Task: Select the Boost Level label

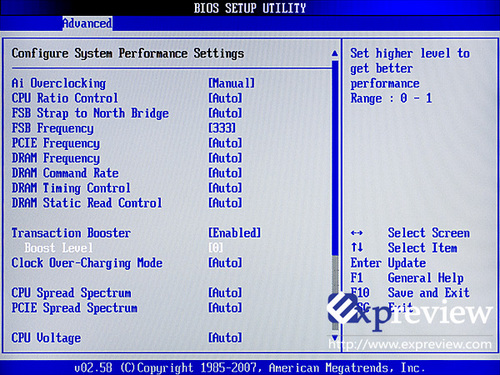Action: (x=59, y=248)
